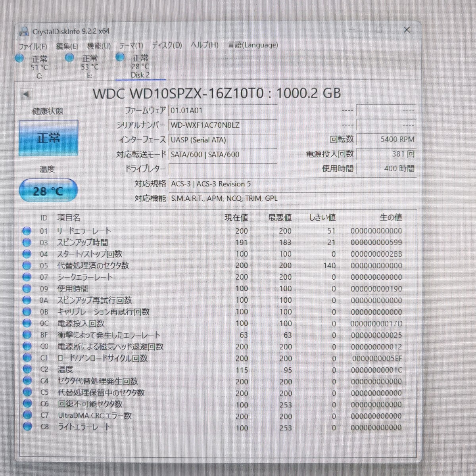Open the 編集(E) menu
Image resolution: width=476 pixels, height=476 pixels.
tap(67, 46)
